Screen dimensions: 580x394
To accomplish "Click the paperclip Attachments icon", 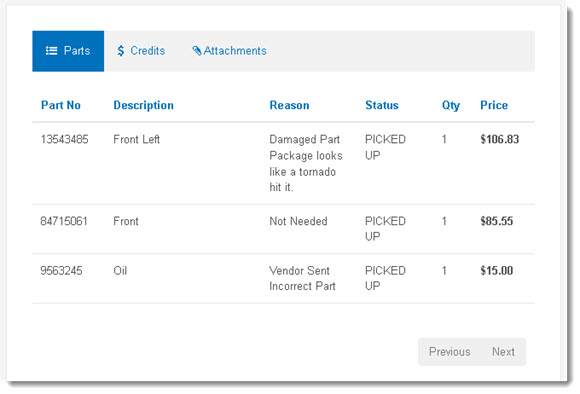I will click(197, 51).
